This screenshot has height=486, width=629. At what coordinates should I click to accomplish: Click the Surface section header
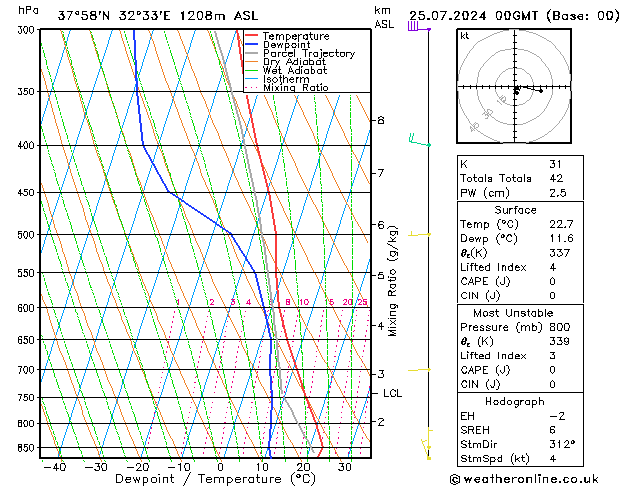point(515,210)
